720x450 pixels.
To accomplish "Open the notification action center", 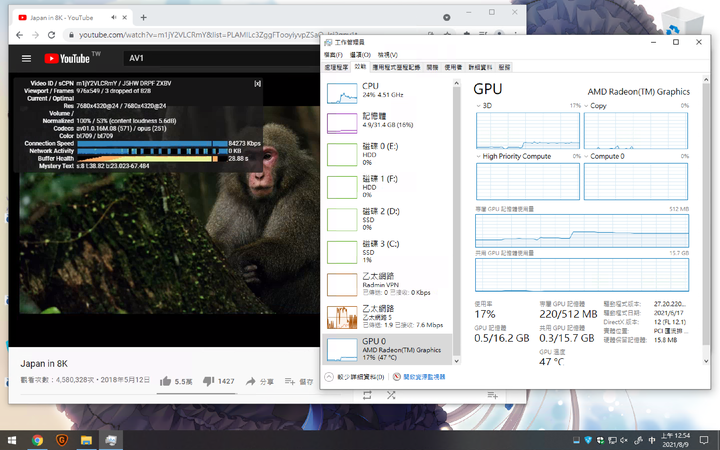I will [x=703, y=440].
